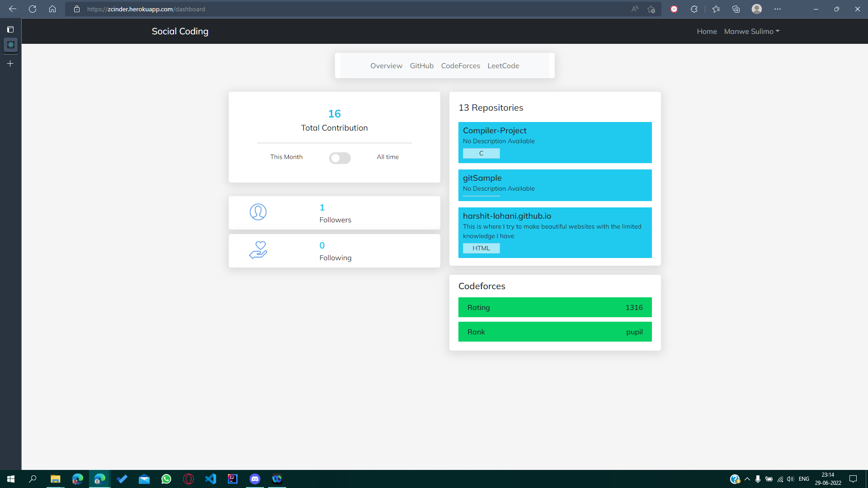Refresh the dashboard page
Viewport: 868px width, 488px height.
32,9
